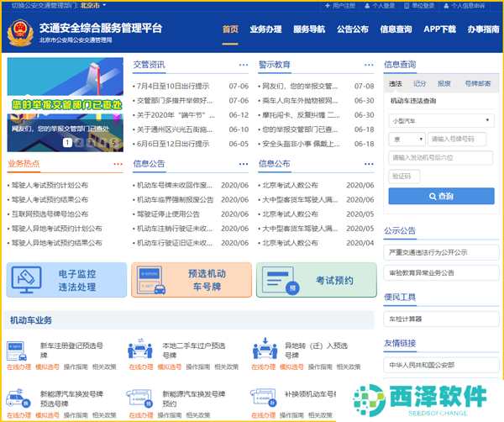Select carousel slide indicator 5
This screenshot has height=422, width=504.
113,142
